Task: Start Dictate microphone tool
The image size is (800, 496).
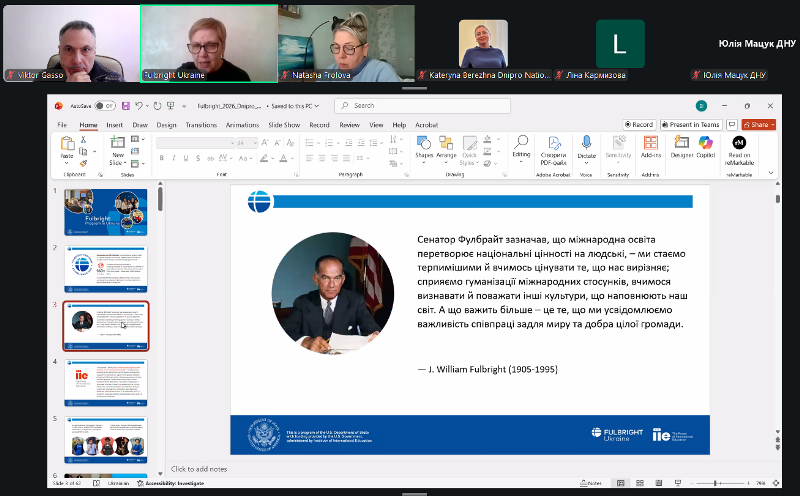Action: tap(586, 146)
